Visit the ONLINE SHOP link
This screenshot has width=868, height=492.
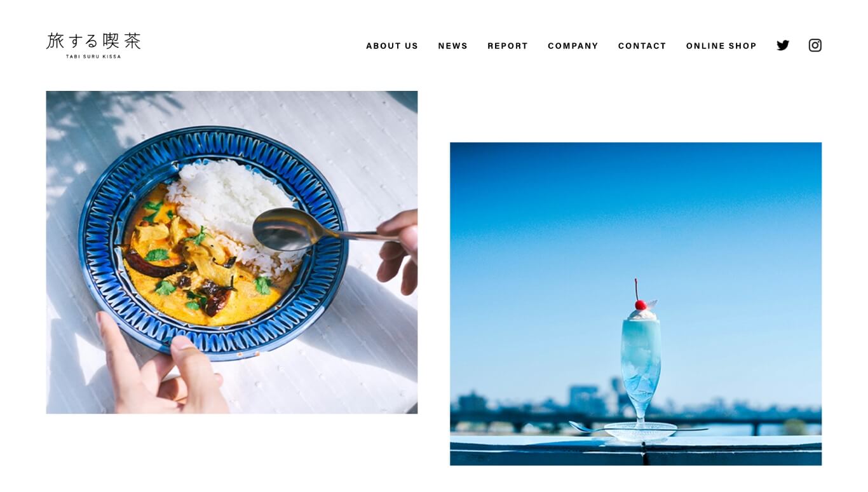(x=721, y=46)
